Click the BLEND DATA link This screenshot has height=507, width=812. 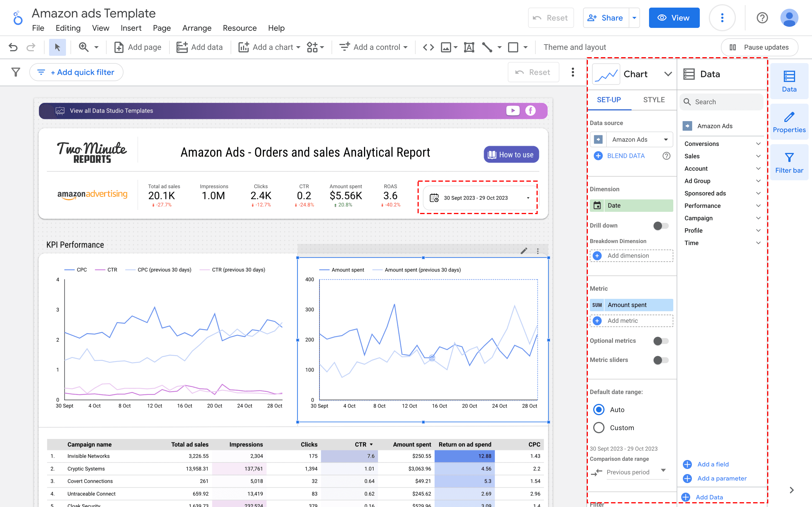point(625,156)
